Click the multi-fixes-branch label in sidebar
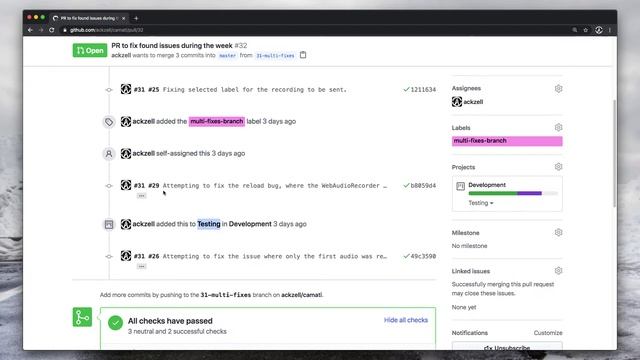Viewport: 640px width, 360px height. tap(507, 141)
